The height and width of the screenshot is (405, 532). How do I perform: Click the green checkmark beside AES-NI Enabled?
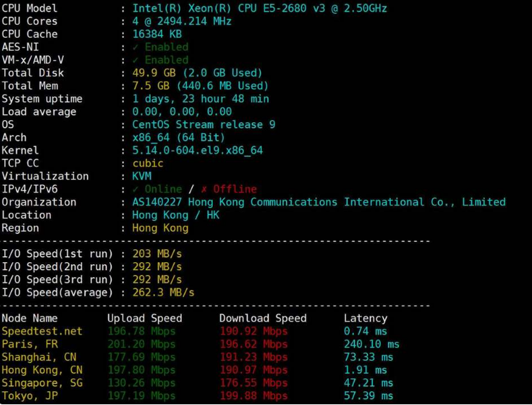coord(135,47)
